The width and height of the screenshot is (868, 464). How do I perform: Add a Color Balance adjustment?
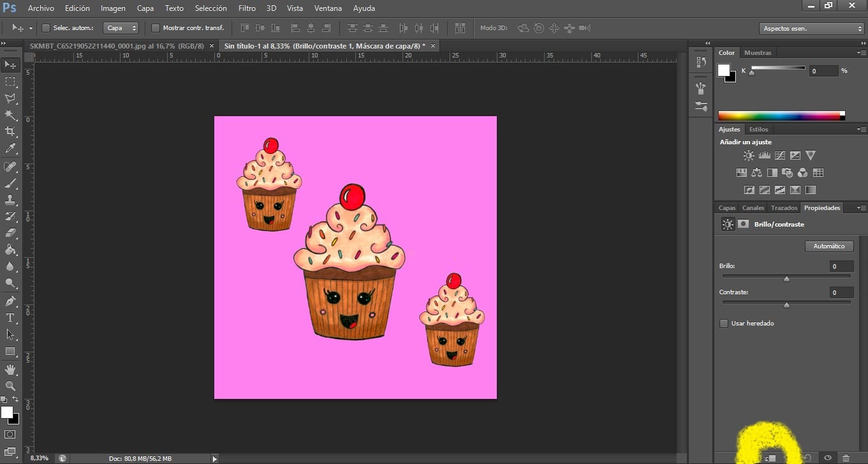[756, 172]
